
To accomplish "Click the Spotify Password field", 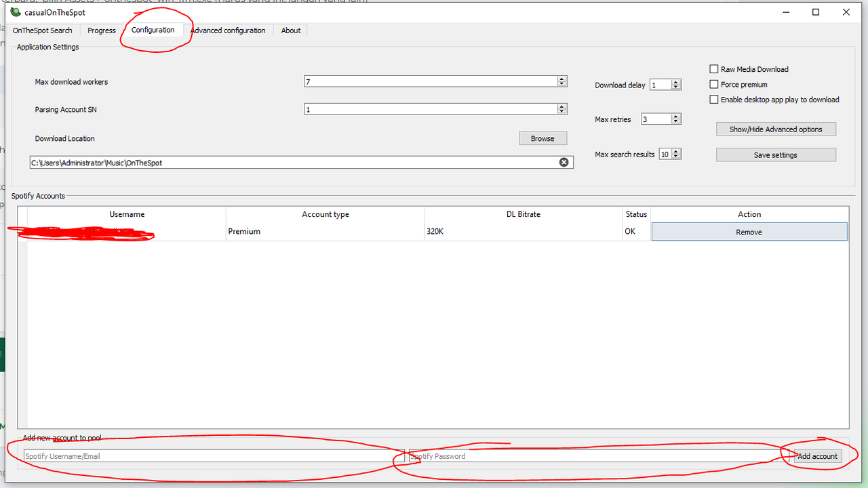I will pos(599,456).
